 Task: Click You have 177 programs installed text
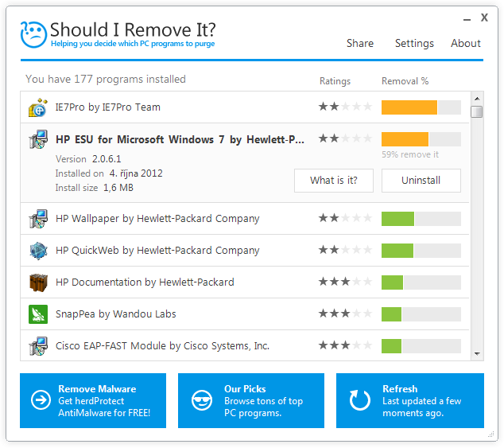click(x=106, y=79)
